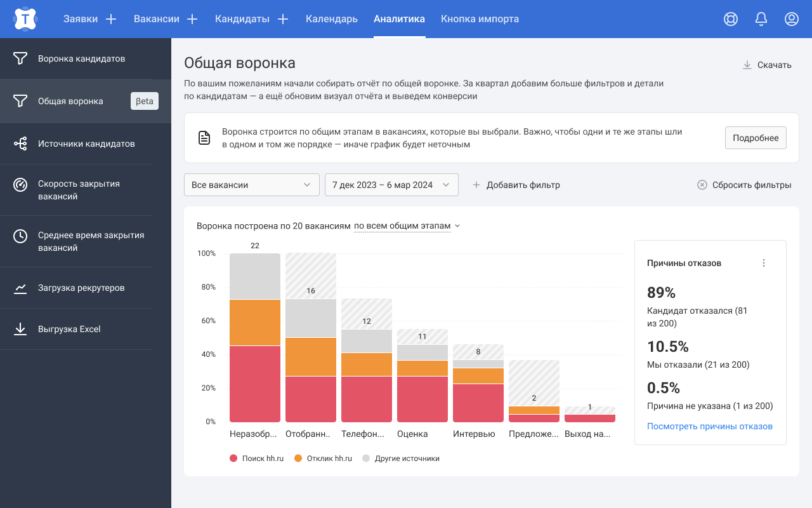The image size is (812, 508).
Task: Click the Интервью bar with 8
Action: 478,383
